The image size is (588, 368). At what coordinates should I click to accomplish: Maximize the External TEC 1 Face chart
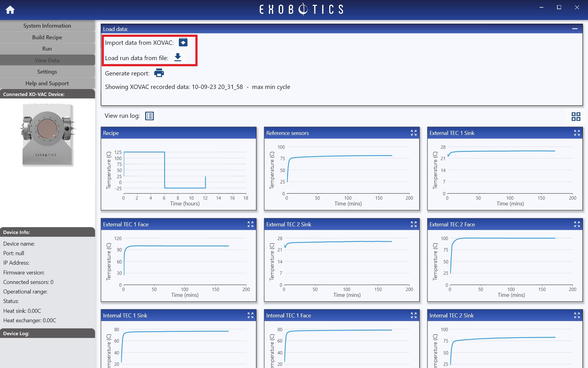[x=251, y=224]
